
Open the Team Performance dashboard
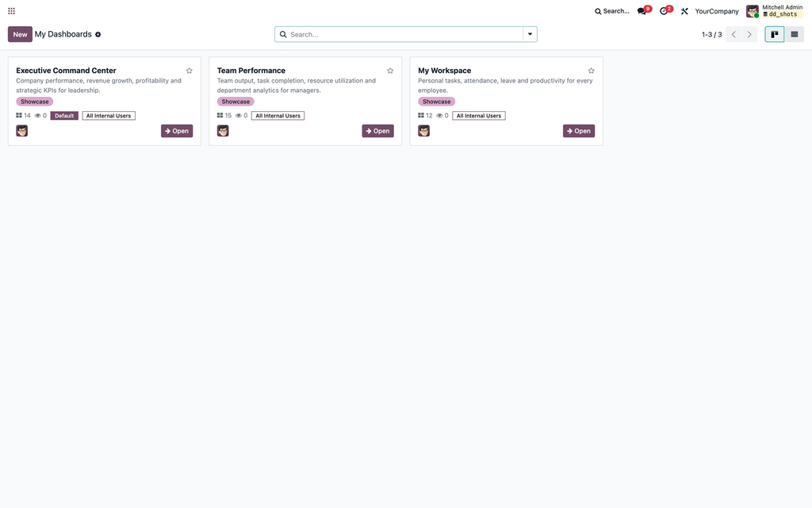377,131
